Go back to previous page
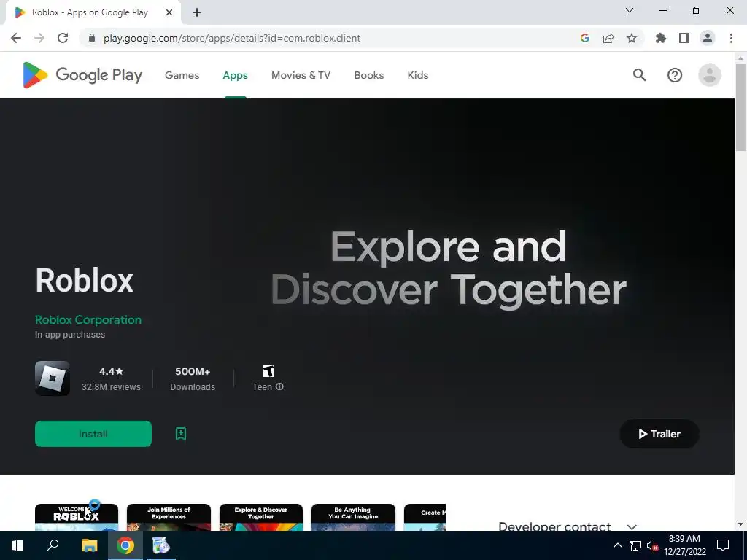The height and width of the screenshot is (560, 747). coord(16,38)
